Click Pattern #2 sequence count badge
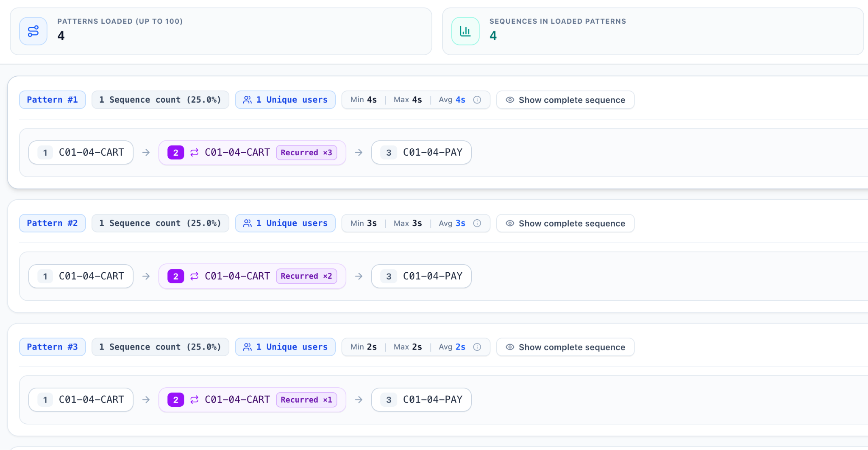Image resolution: width=868 pixels, height=450 pixels. [160, 223]
